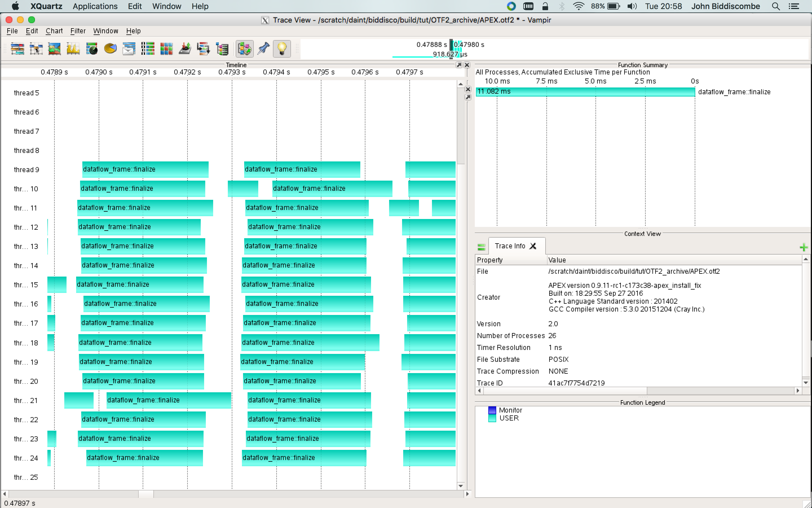This screenshot has width=812, height=508.
Task: Add a Counter Data Timeline chart
Action: point(73,49)
